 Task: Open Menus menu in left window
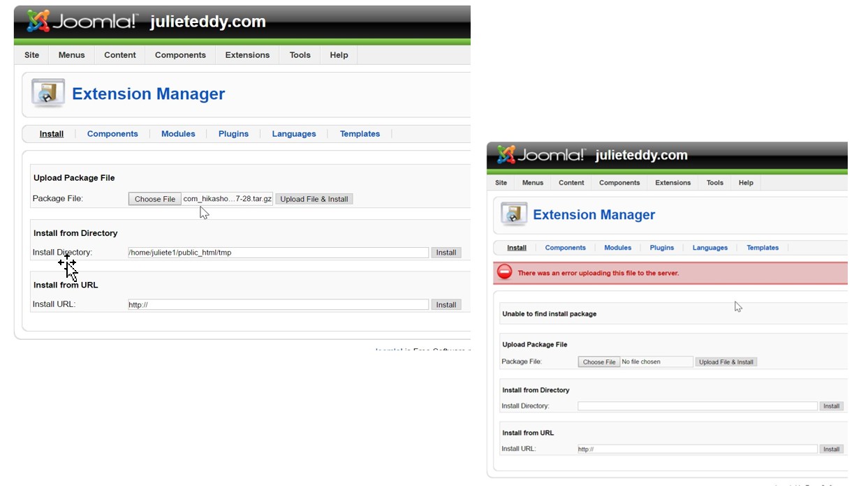[71, 55]
